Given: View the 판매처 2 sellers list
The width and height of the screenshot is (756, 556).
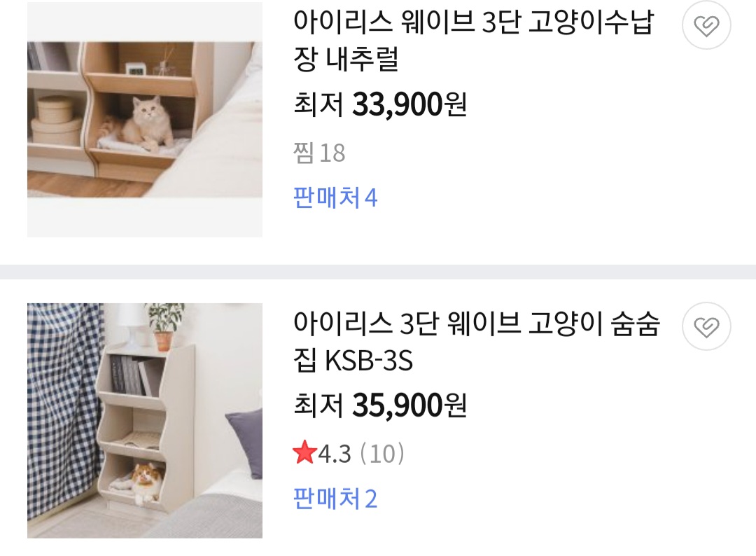Looking at the screenshot, I should tap(335, 499).
